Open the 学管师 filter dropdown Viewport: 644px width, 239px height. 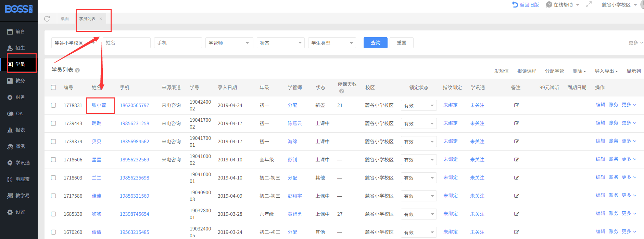pyautogui.click(x=229, y=43)
